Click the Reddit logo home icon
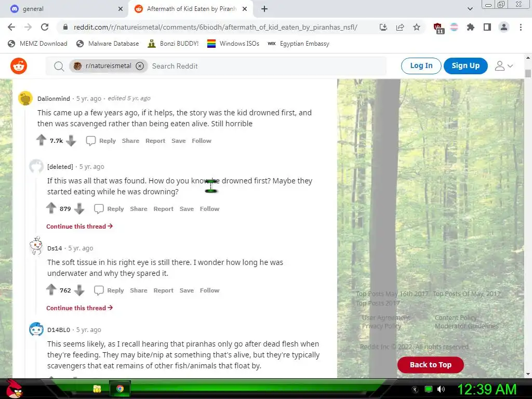The width and height of the screenshot is (532, 399). click(19, 66)
